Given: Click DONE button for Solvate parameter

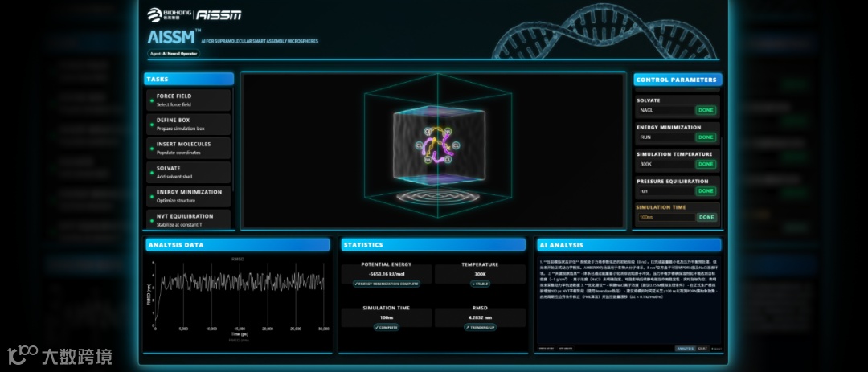Looking at the screenshot, I should [706, 110].
